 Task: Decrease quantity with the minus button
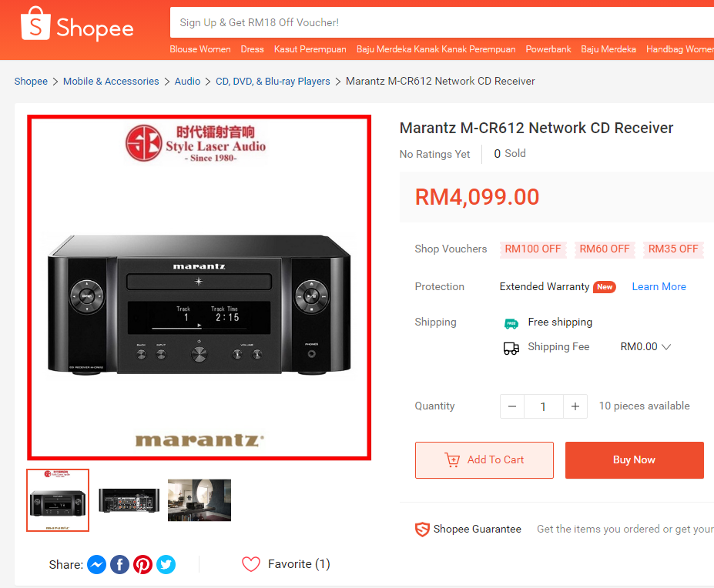pyautogui.click(x=512, y=406)
